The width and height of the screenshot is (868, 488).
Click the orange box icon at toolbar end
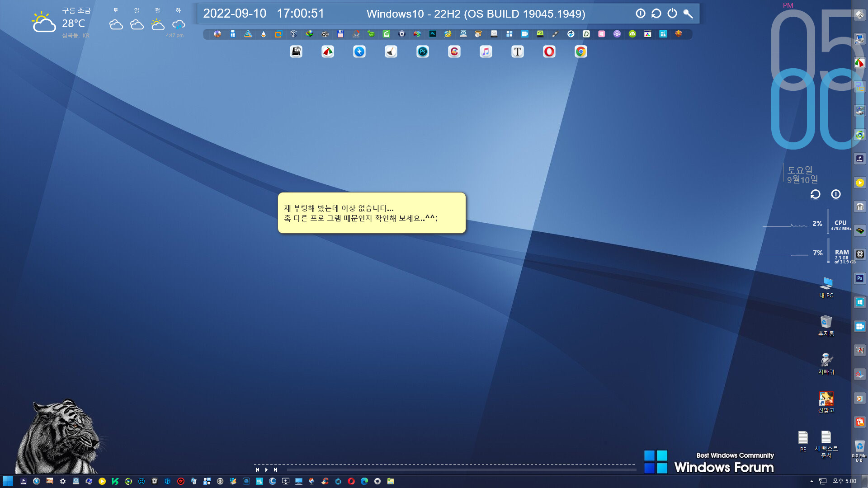679,34
